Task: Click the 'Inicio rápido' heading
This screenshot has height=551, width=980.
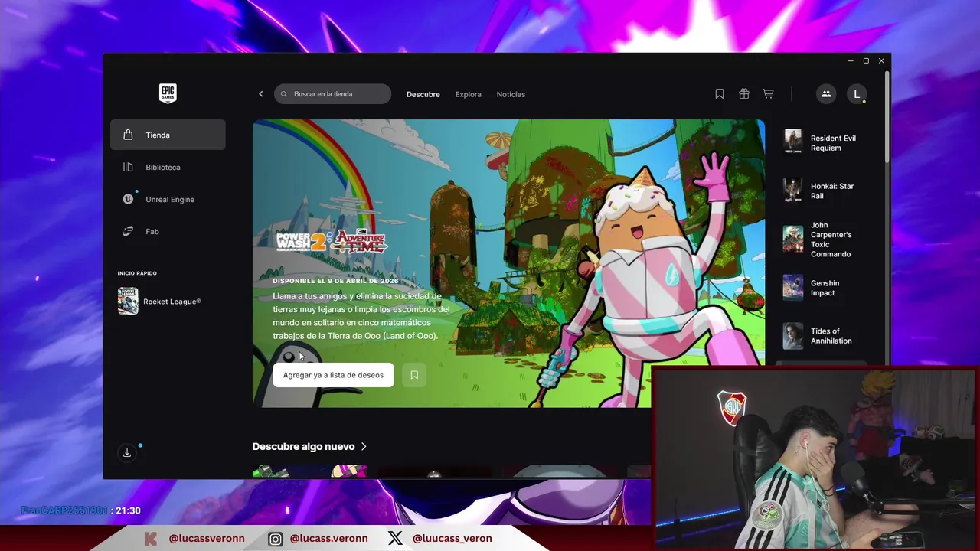Action: pos(137,273)
